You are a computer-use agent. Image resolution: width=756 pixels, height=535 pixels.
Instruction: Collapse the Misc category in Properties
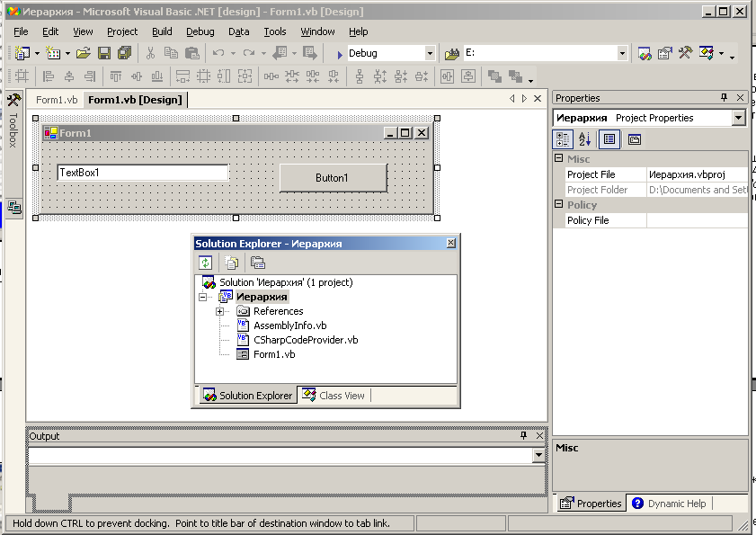point(559,158)
